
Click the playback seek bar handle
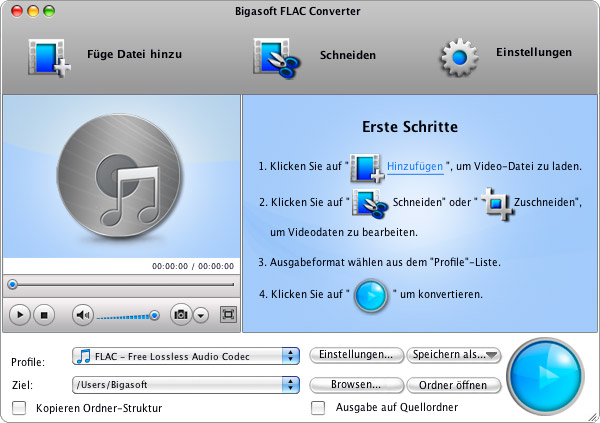click(x=13, y=284)
